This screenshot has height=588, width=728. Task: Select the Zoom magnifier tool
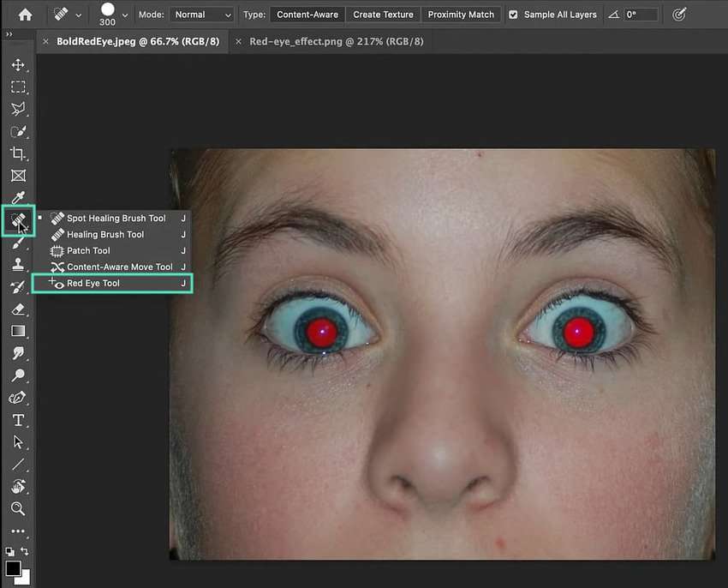[x=18, y=509]
